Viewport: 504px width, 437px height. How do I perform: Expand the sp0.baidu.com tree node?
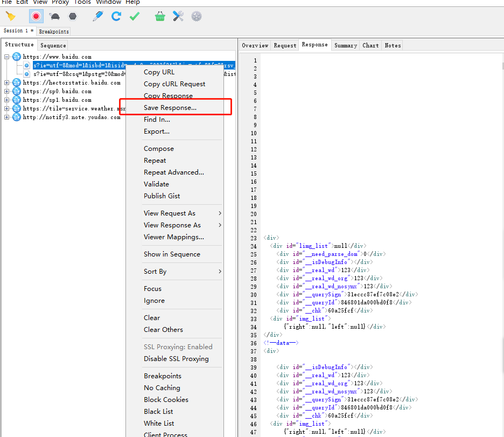(7, 91)
